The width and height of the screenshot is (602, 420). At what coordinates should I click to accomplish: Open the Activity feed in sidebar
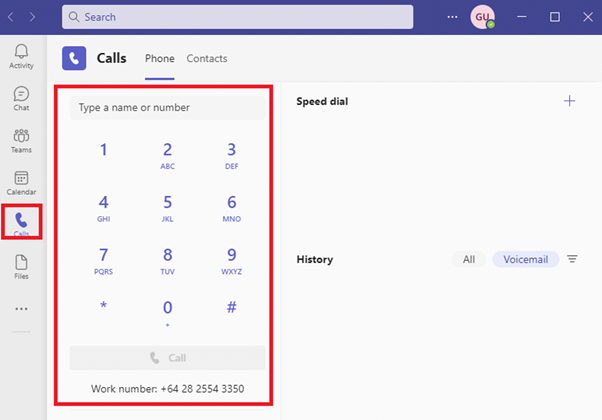21,56
